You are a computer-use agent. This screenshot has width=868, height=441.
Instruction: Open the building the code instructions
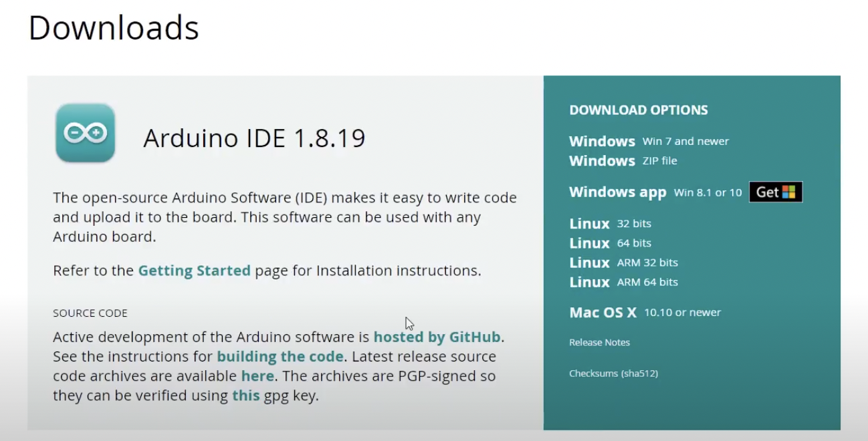point(280,356)
